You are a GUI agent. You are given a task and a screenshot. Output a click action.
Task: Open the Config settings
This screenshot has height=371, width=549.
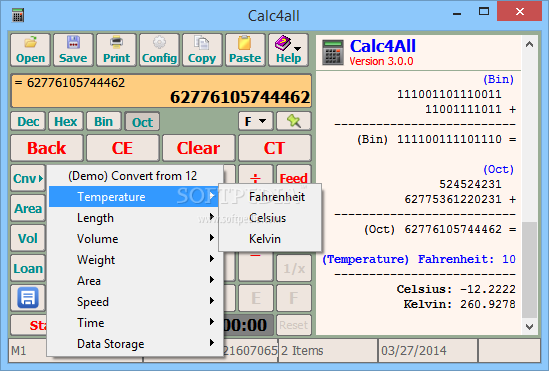159,50
